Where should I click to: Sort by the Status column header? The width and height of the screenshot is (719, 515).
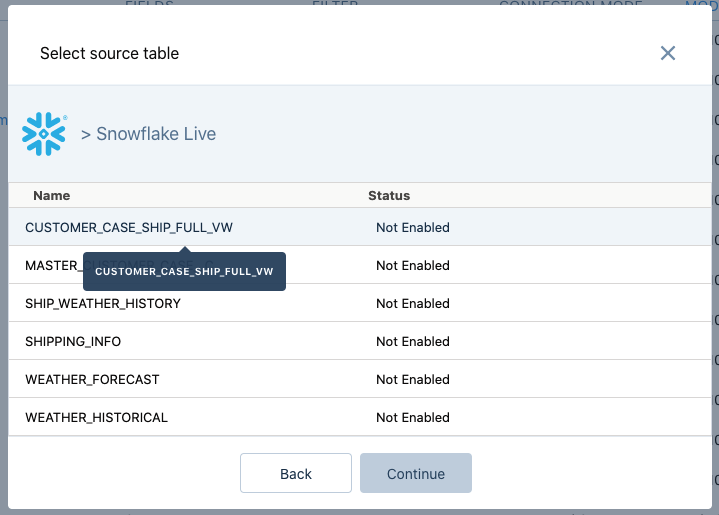(389, 196)
